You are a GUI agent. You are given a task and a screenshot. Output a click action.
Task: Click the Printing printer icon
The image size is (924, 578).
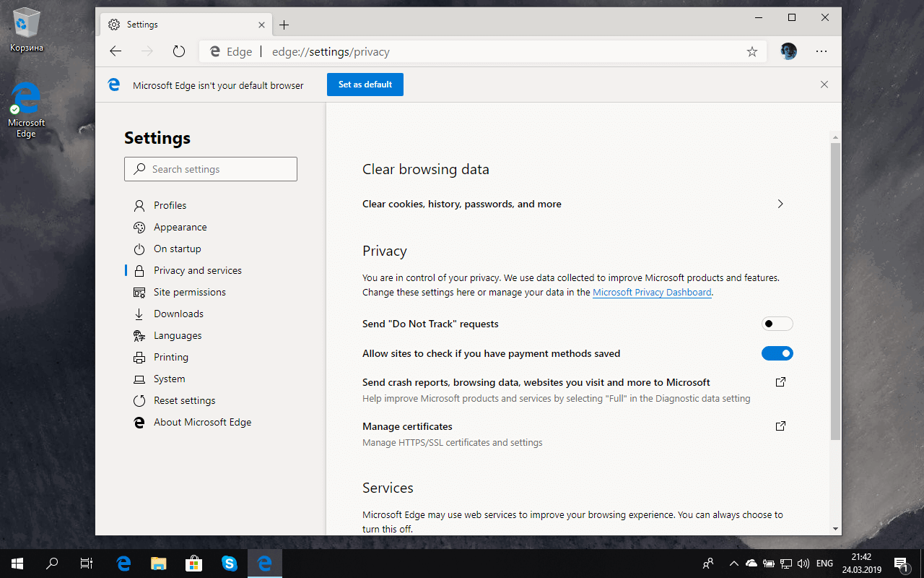pos(139,358)
